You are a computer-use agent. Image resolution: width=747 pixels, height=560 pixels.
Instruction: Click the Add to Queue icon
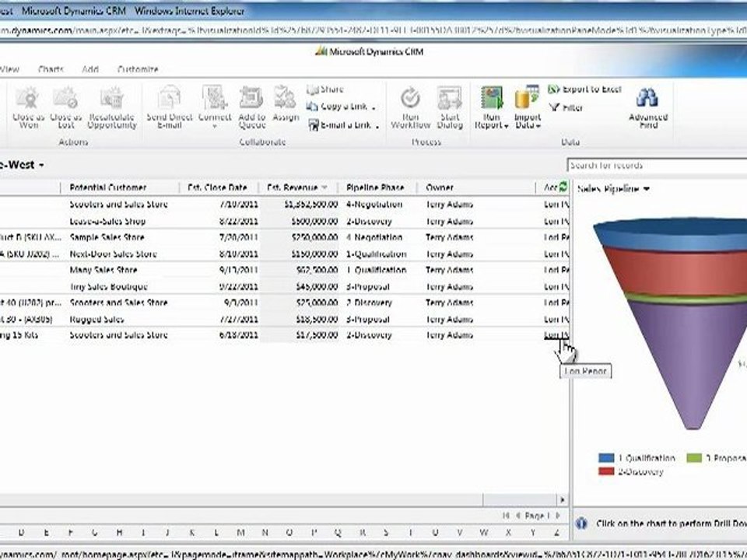[x=251, y=98]
